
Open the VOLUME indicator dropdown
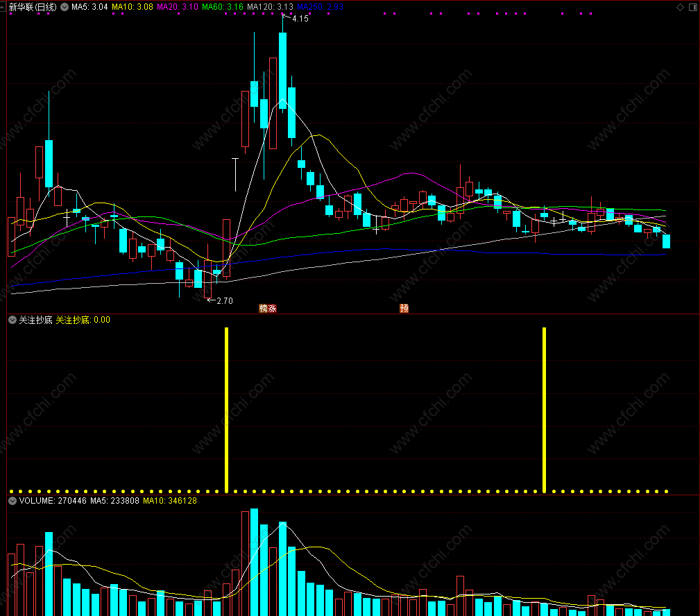tap(12, 501)
